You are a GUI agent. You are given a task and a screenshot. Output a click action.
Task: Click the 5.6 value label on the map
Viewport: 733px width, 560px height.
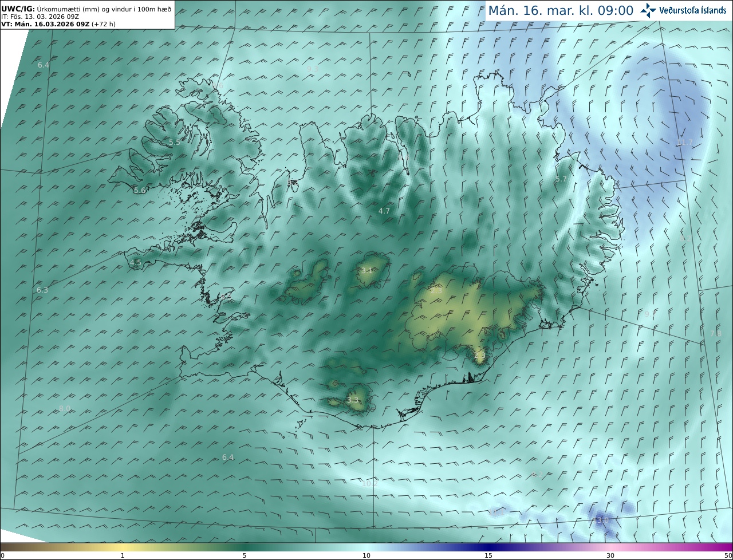tap(140, 190)
